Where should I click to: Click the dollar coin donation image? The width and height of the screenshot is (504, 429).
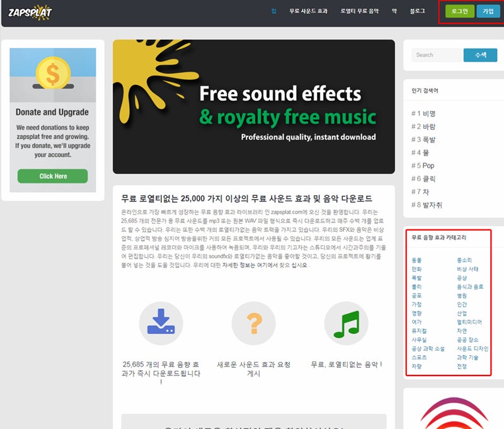tap(53, 75)
